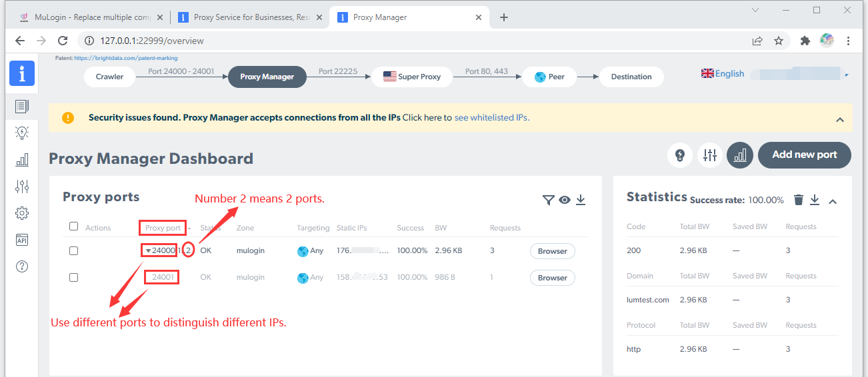Click download icon in Proxy ports panel
Screen dimensions: 868x377
click(x=581, y=200)
